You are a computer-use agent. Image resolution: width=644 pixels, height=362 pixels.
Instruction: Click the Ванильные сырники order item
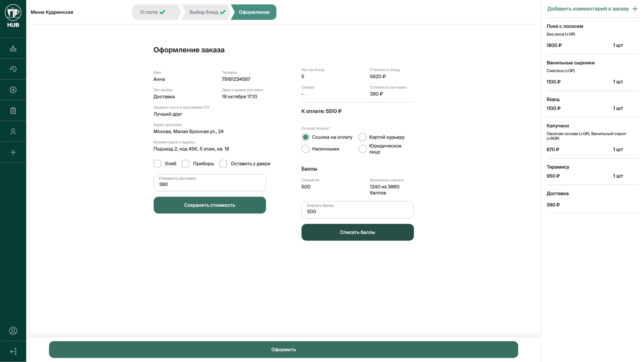(592, 72)
